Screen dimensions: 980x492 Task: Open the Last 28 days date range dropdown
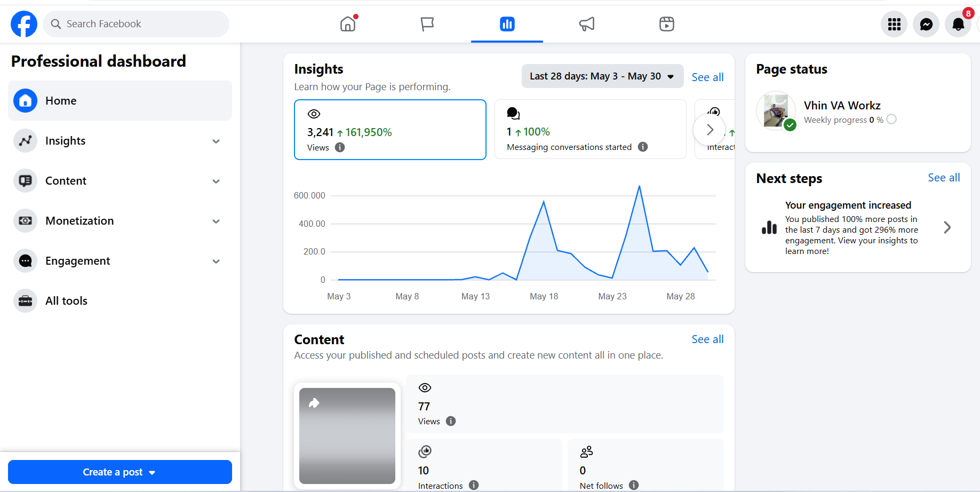coord(602,76)
